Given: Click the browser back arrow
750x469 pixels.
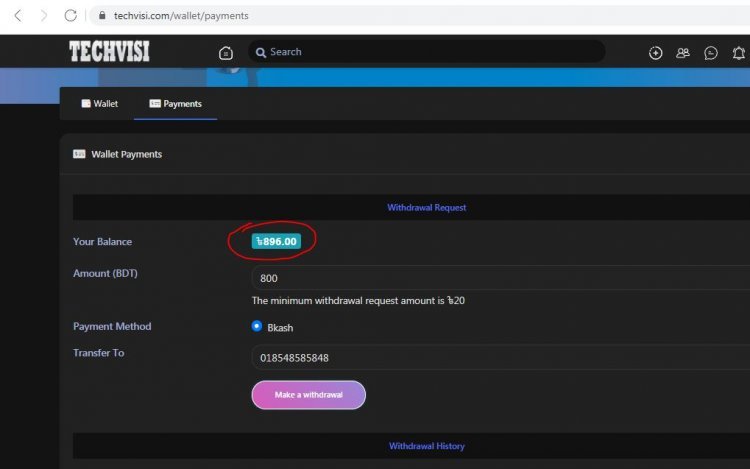Looking at the screenshot, I should tap(17, 16).
